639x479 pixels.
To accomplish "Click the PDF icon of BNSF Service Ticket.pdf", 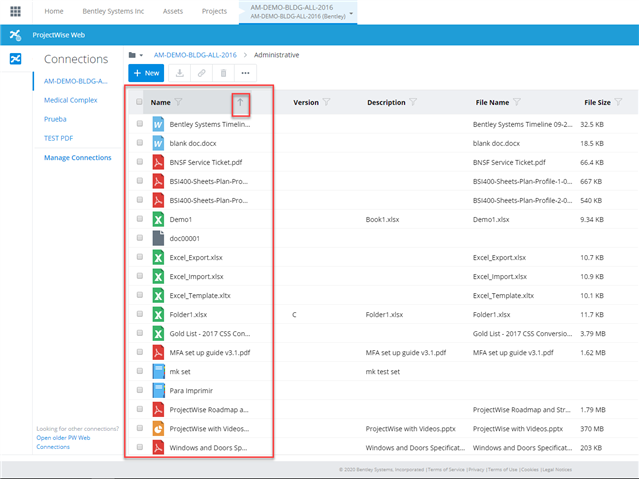I will tap(158, 162).
